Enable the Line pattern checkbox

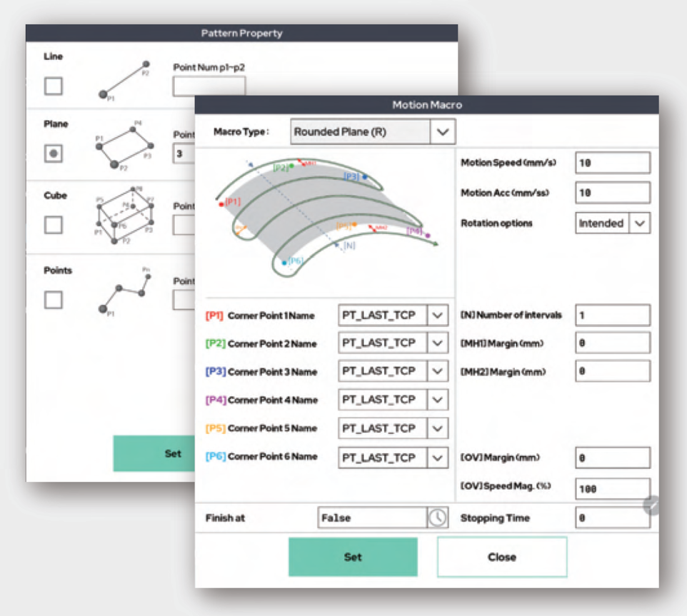(54, 86)
